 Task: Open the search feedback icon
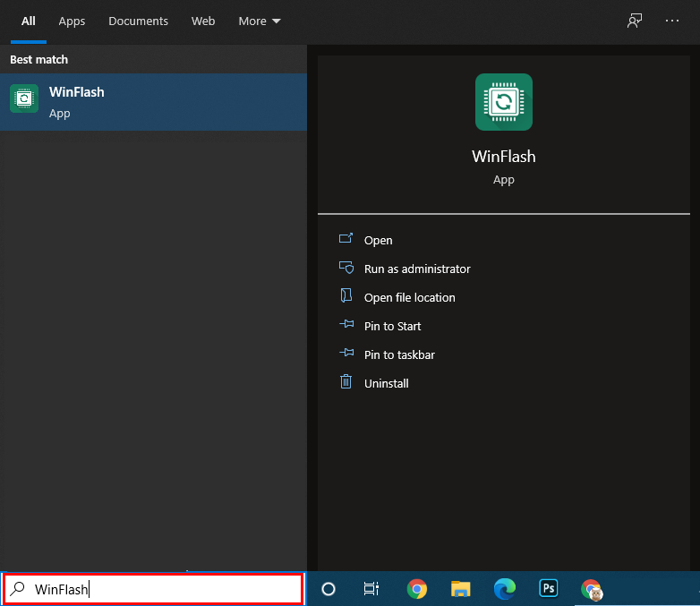[x=635, y=21]
